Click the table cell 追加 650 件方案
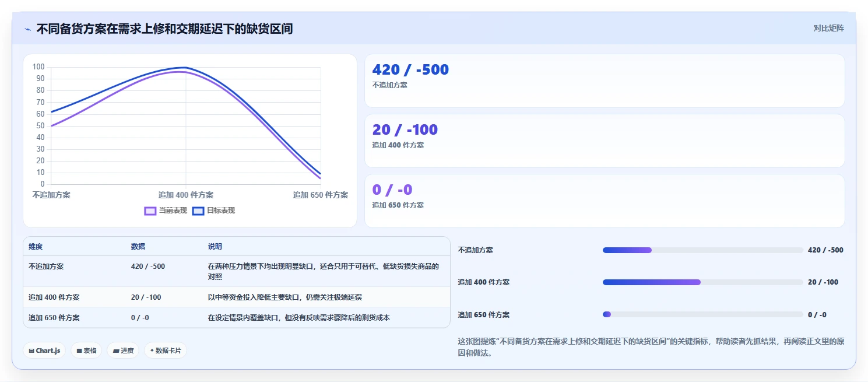The image size is (868, 382). [54, 318]
